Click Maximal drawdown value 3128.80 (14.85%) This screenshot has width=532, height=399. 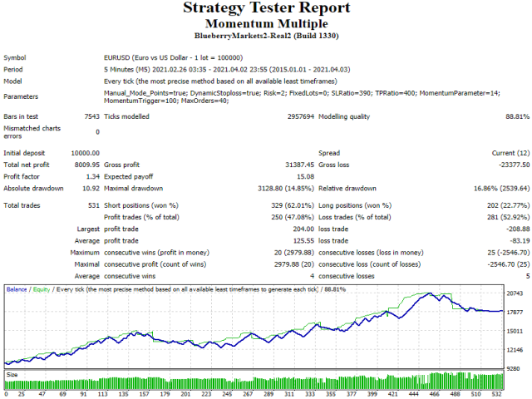click(x=286, y=189)
